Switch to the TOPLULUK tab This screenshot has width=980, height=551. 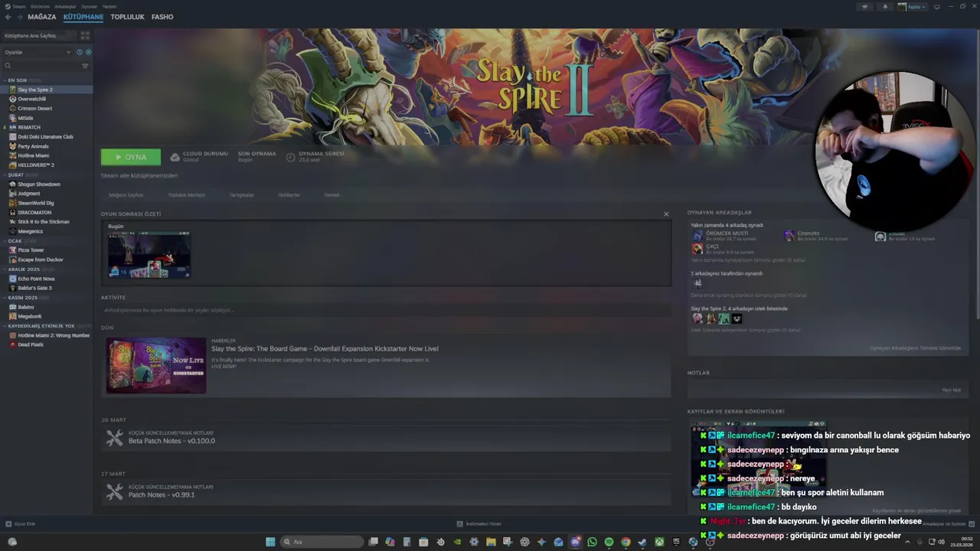[x=127, y=17]
